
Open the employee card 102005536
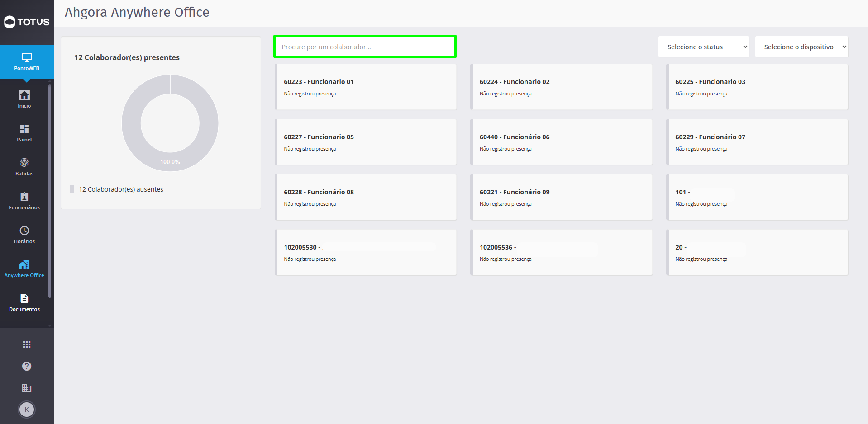(x=562, y=252)
